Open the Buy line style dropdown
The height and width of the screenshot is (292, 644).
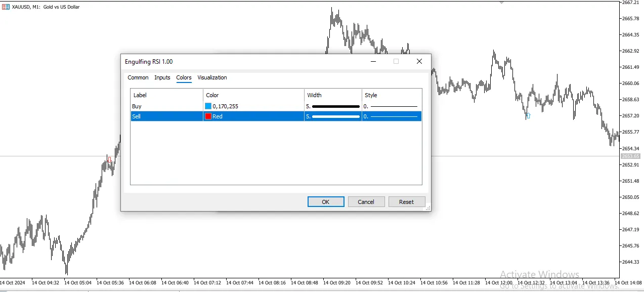392,106
